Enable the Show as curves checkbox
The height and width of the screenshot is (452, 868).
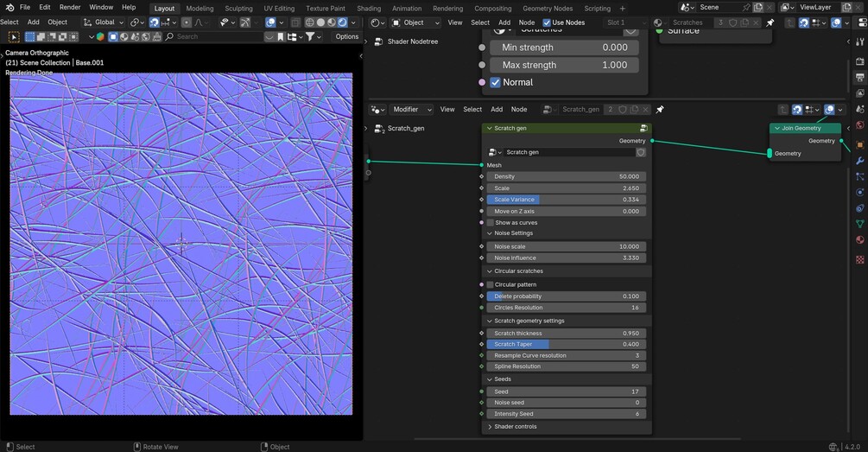coord(491,222)
